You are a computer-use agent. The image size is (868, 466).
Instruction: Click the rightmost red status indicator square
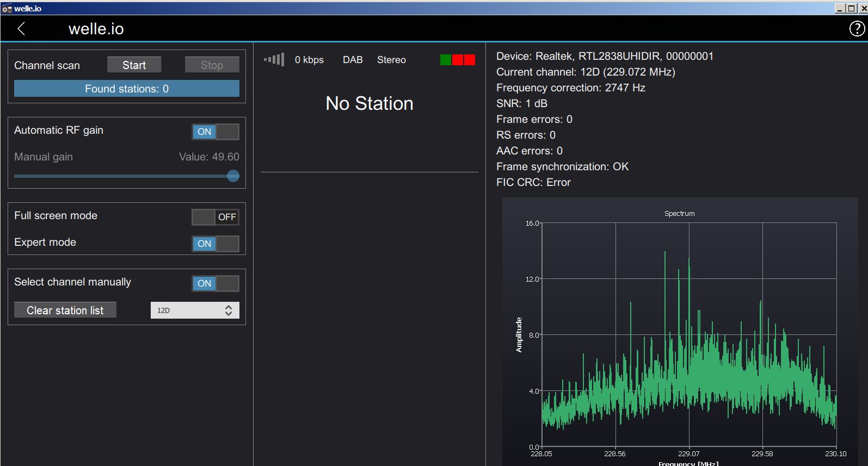coord(470,60)
